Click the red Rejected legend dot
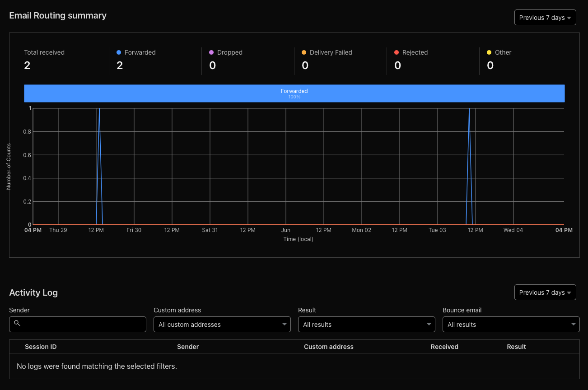Viewport: 588px width, 390px height. (x=396, y=52)
